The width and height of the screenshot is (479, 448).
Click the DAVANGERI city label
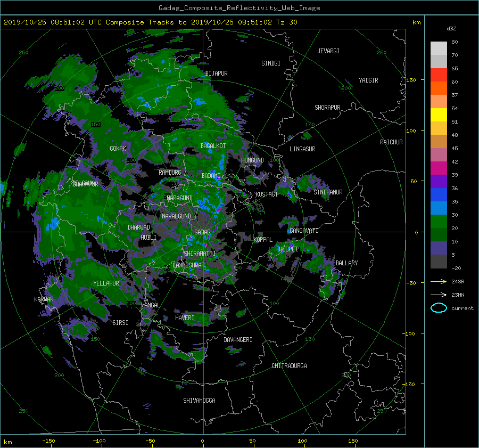point(238,340)
